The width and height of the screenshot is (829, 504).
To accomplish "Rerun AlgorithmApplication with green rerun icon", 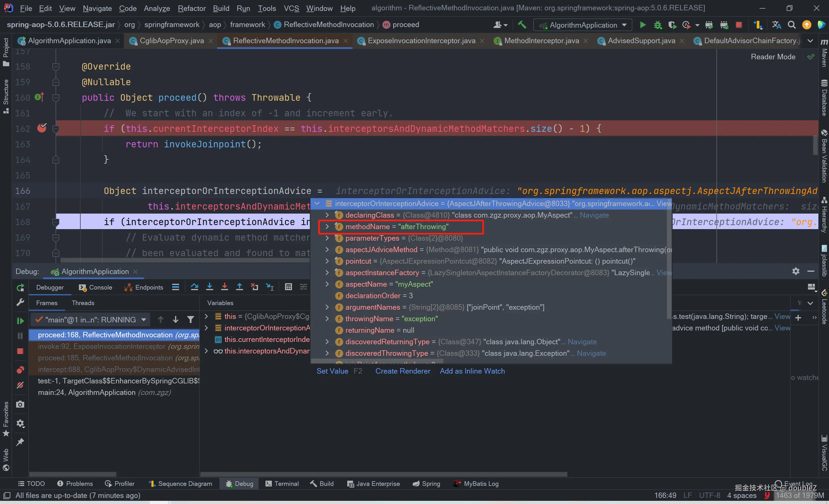I will 20,288.
